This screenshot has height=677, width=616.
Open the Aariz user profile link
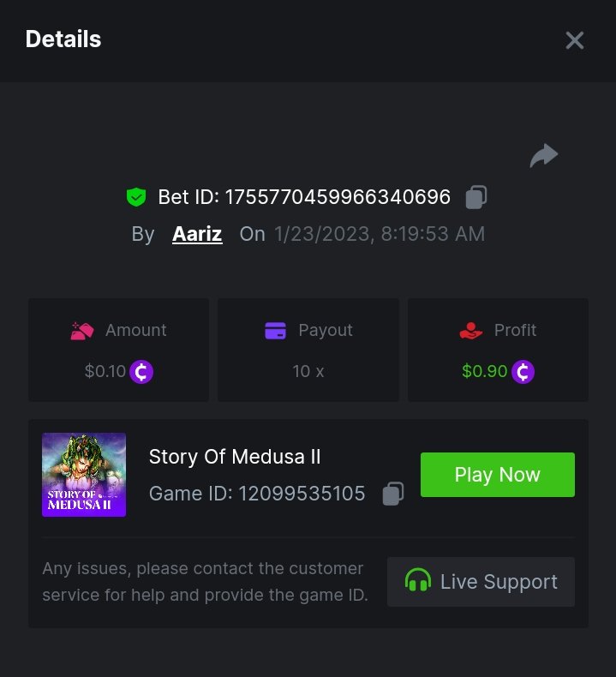(x=197, y=234)
